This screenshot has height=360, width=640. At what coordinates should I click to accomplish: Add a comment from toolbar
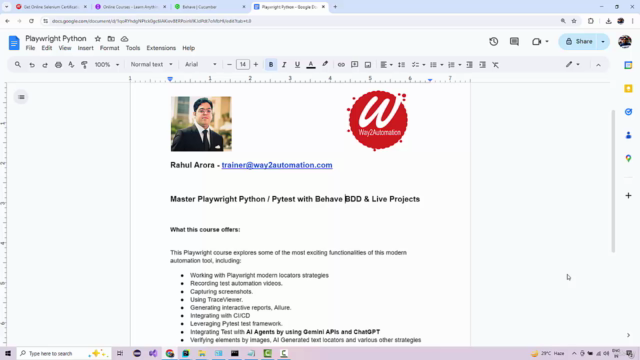[354, 64]
